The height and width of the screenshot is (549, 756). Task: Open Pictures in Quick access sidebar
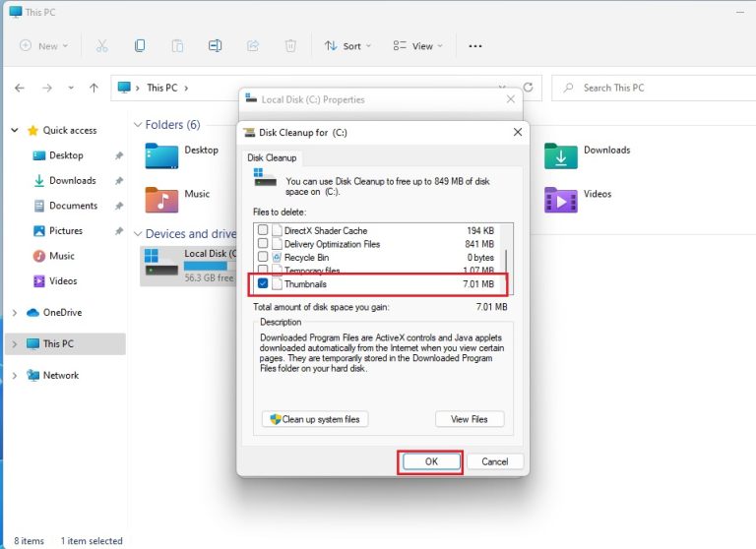(66, 230)
